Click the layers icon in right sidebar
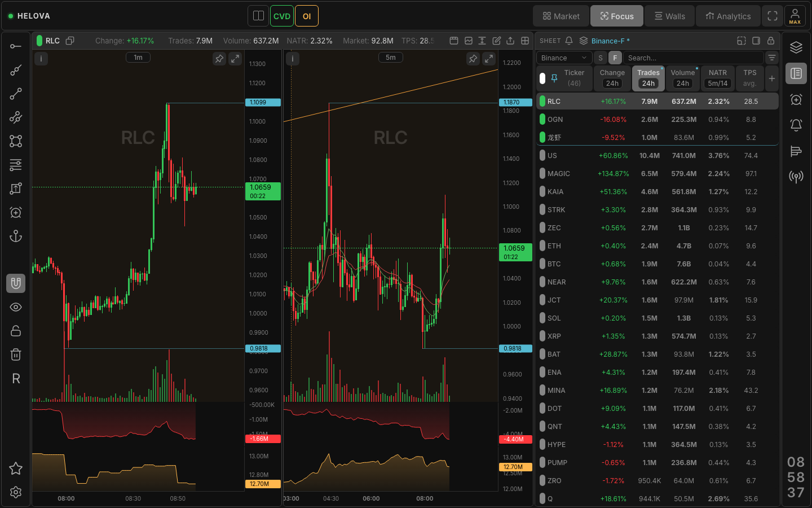 coord(796,47)
